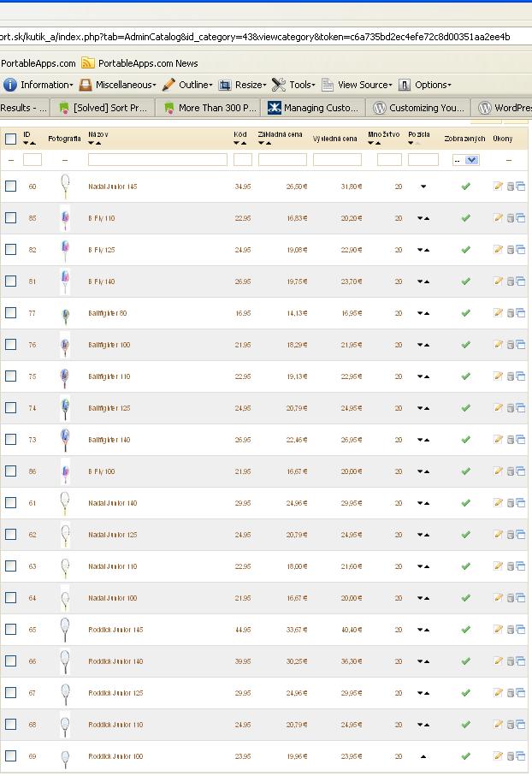Select the Nadal Junior 110 row checkbox

[10, 566]
